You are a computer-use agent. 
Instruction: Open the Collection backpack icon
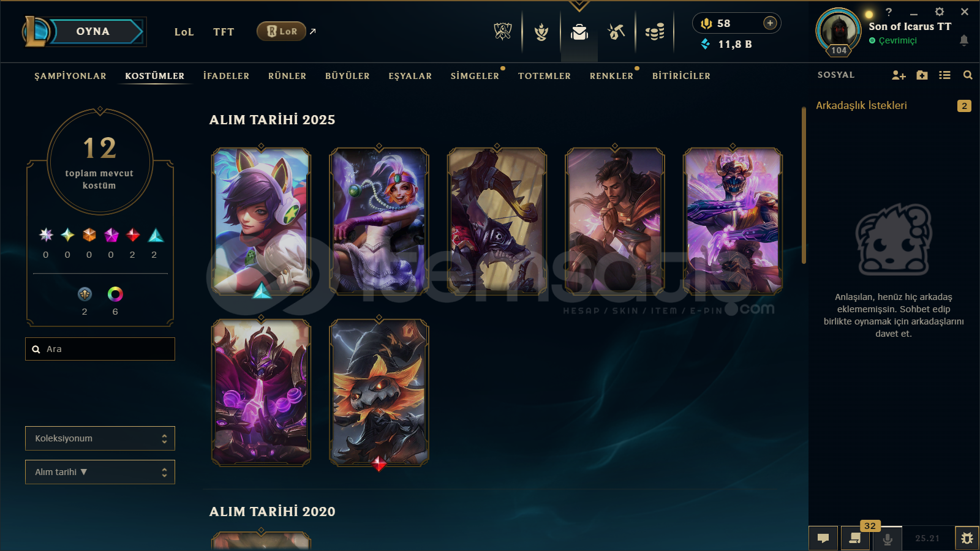[579, 31]
